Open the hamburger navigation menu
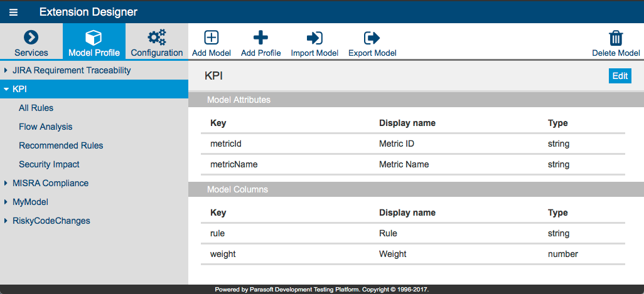 coord(13,13)
